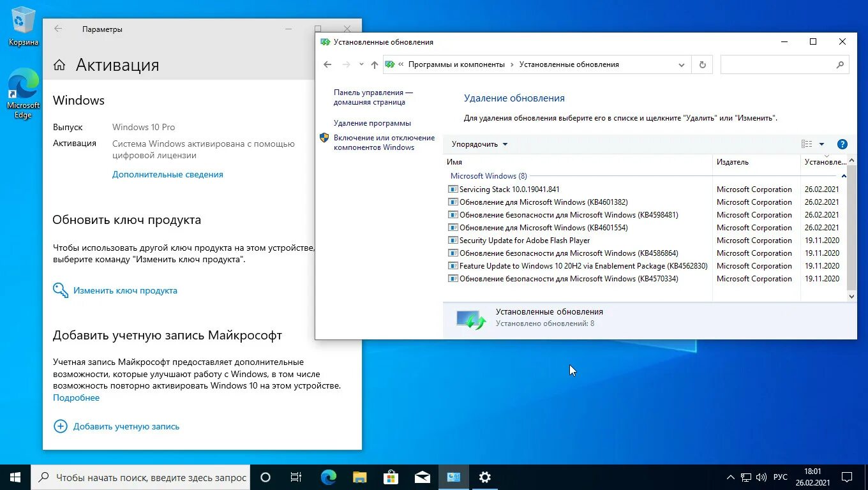Click Установленные обновления breadcrumb
Viewport: 868px width, 490px height.
[x=569, y=64]
